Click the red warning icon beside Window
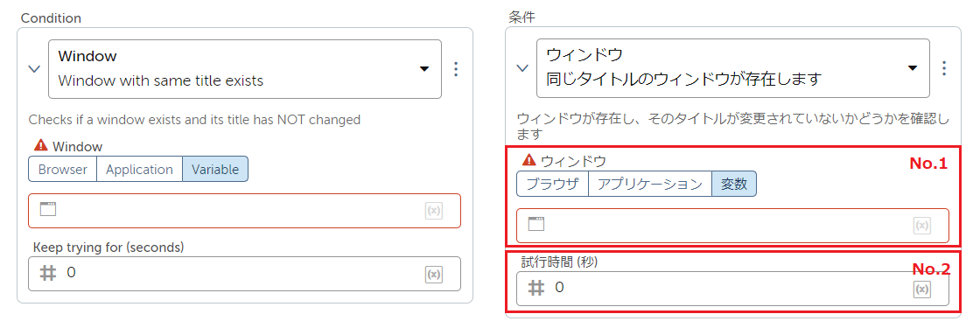980x328 pixels. coord(40,145)
